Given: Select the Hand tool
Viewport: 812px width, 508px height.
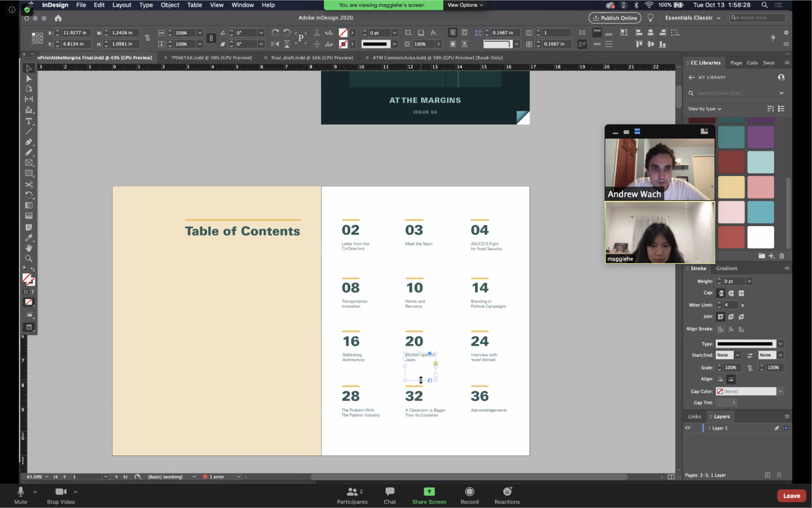Looking at the screenshot, I should pos(29,248).
